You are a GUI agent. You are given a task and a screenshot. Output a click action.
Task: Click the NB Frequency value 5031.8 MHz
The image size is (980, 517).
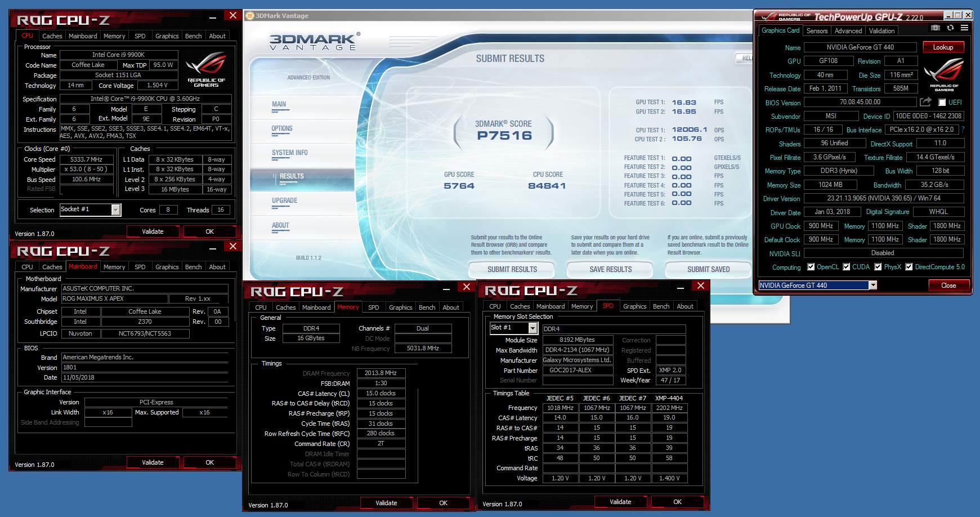(423, 348)
